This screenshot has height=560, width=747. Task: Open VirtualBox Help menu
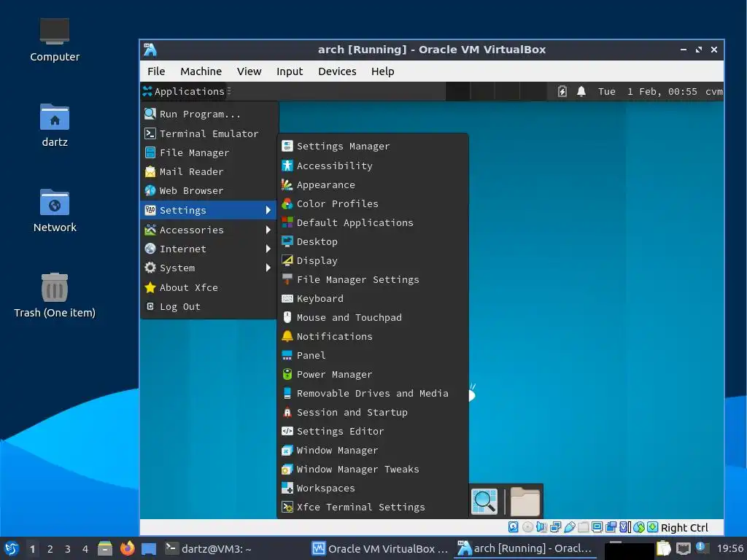[x=382, y=71]
